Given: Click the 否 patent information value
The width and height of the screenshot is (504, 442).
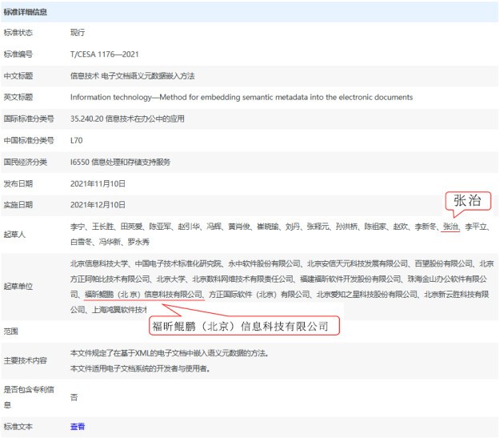Looking at the screenshot, I should click(74, 397).
